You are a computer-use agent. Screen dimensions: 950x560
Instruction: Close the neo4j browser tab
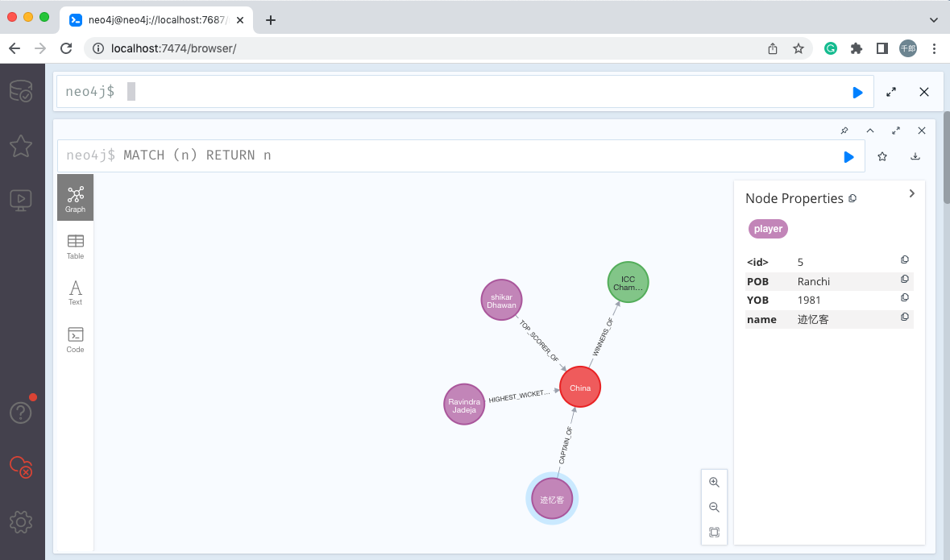[240, 20]
